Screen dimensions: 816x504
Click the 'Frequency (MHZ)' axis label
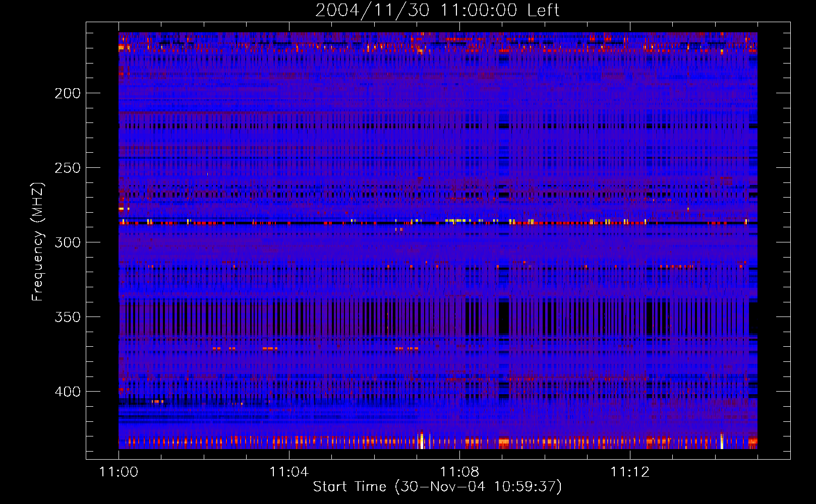[38, 242]
